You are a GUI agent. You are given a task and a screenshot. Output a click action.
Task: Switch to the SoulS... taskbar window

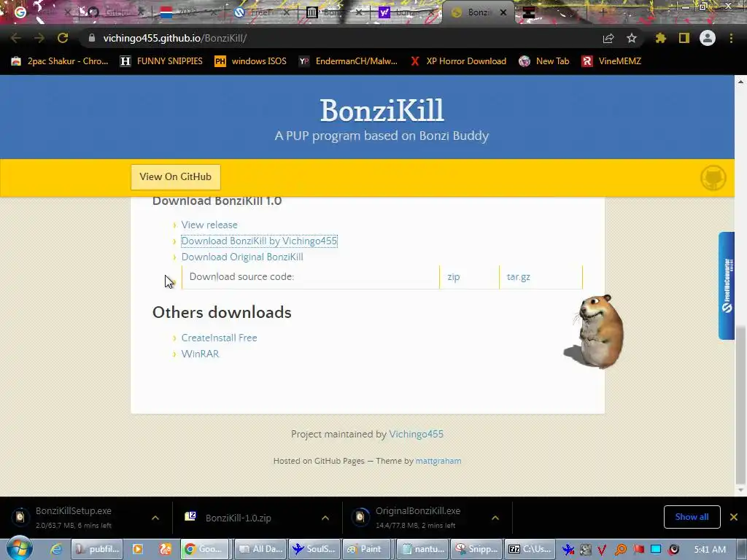314,549
